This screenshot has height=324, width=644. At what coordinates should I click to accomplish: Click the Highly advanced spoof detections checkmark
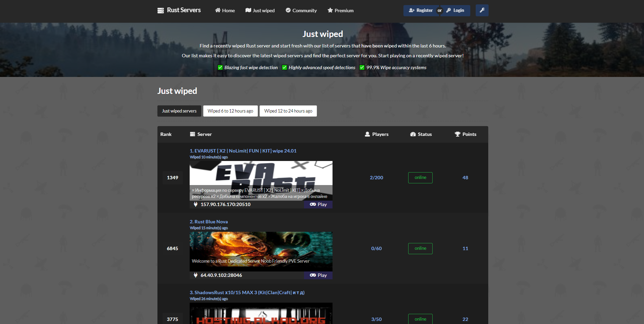pos(284,67)
